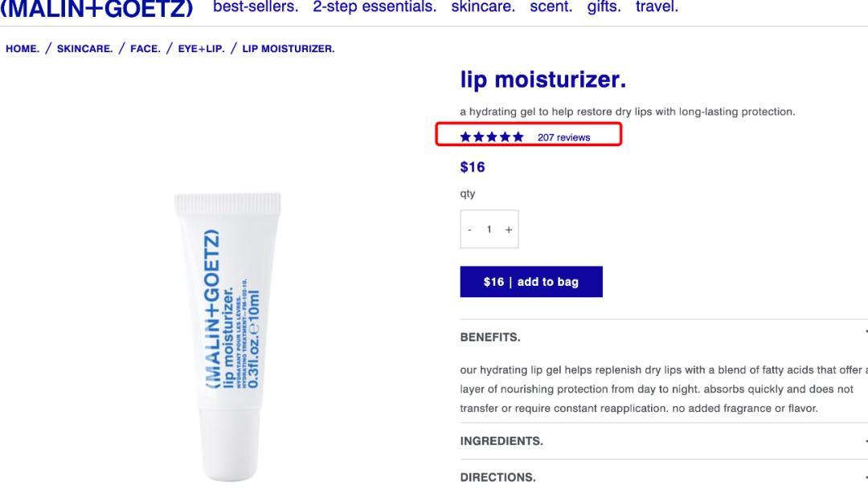
Task: Add lip moisturizer to bag
Action: pyautogui.click(x=531, y=282)
